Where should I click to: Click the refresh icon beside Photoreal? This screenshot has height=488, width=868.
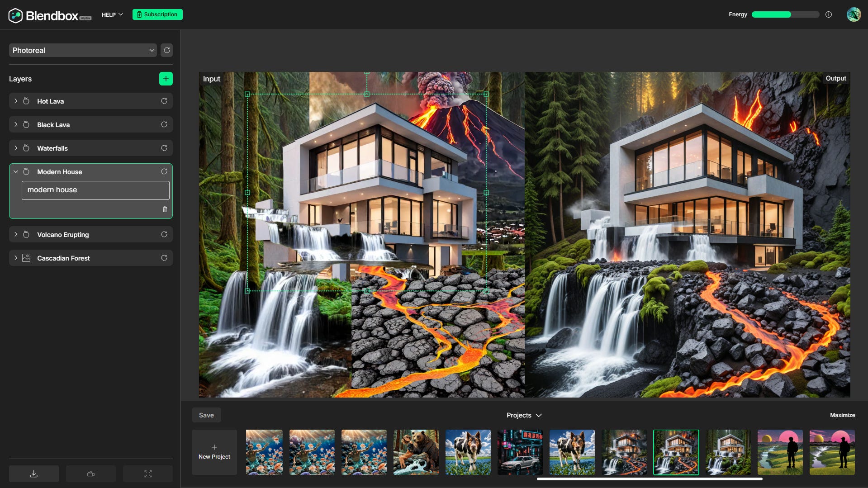[166, 50]
